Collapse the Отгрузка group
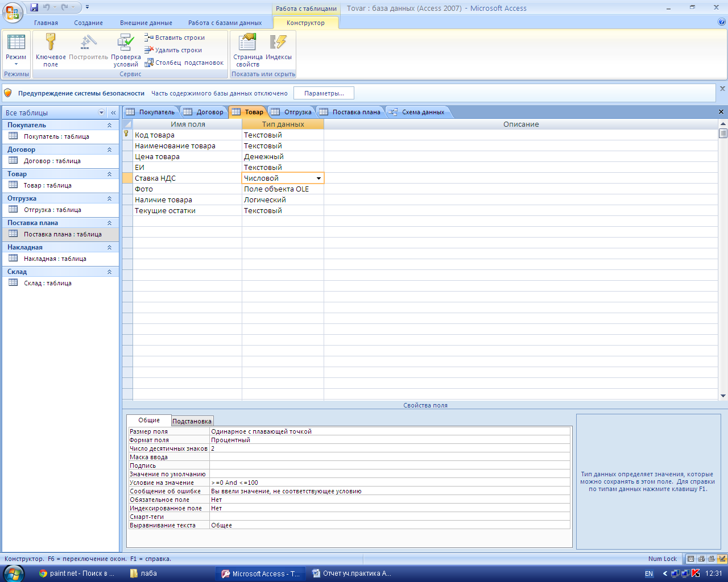This screenshot has height=582, width=728. pyautogui.click(x=109, y=198)
